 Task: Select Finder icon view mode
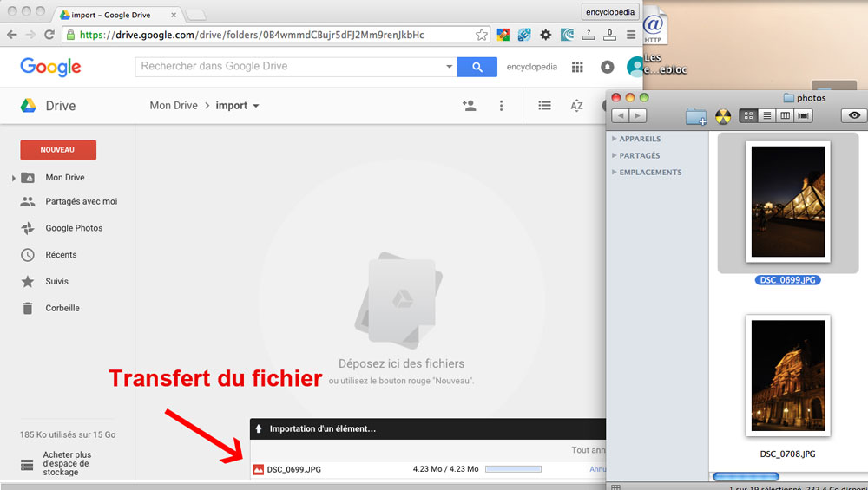pos(748,116)
